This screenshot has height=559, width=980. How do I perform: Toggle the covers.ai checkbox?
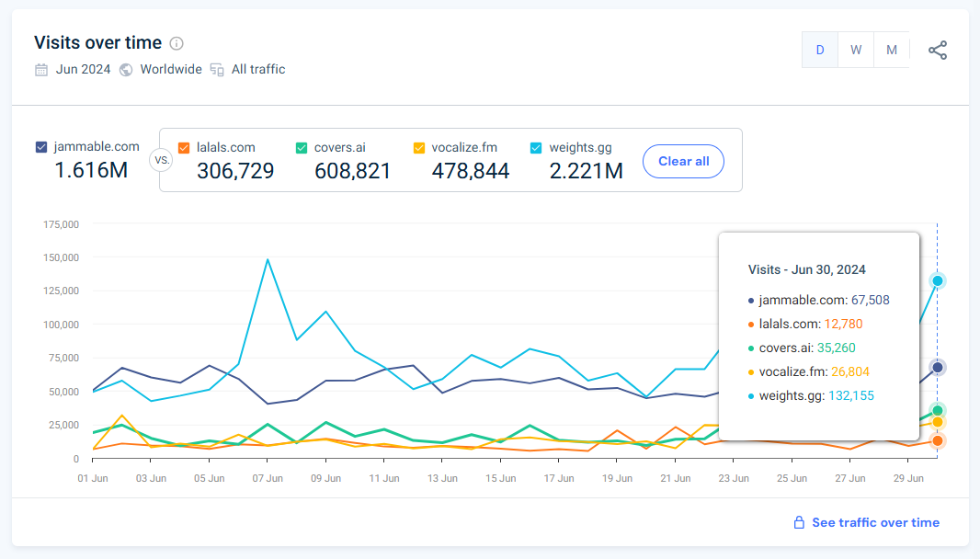302,148
